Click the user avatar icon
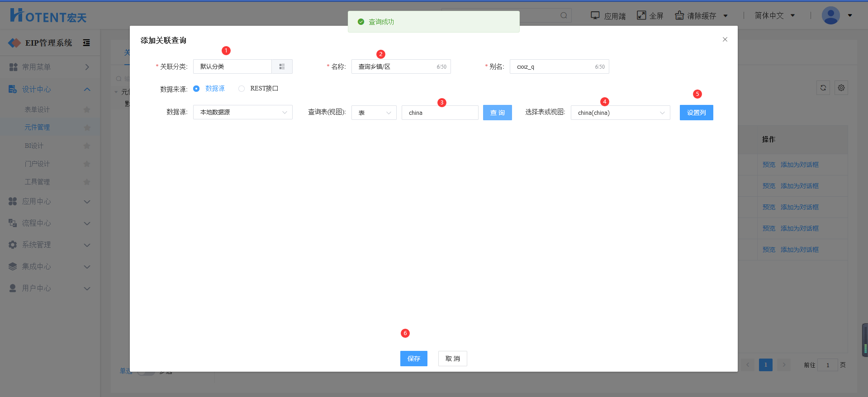Viewport: 868px width, 397px height. click(x=830, y=15)
